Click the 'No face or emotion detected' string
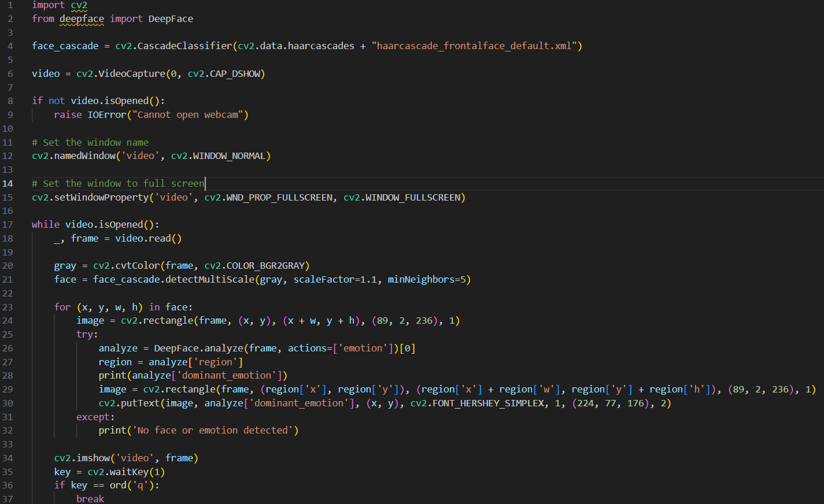This screenshot has height=504, width=824. pyautogui.click(x=213, y=430)
